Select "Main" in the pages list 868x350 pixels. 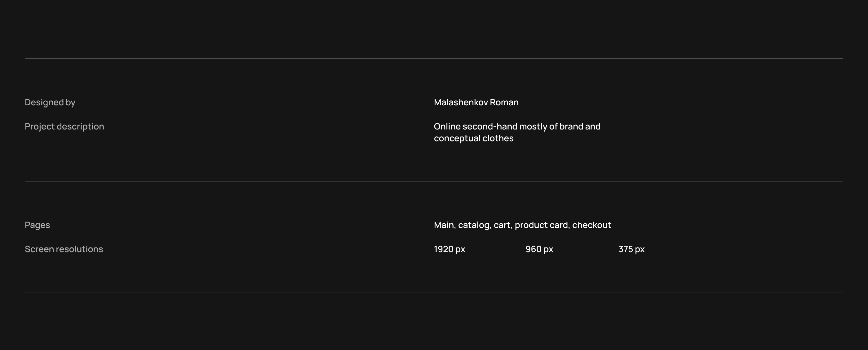click(x=444, y=225)
